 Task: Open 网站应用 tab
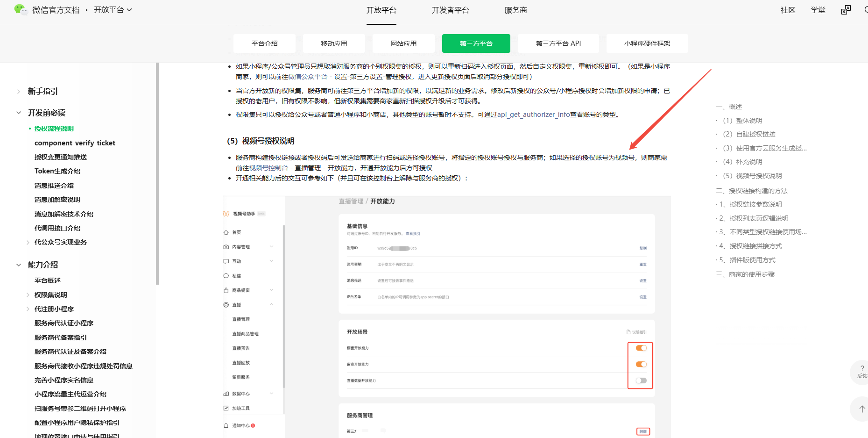[x=403, y=43]
